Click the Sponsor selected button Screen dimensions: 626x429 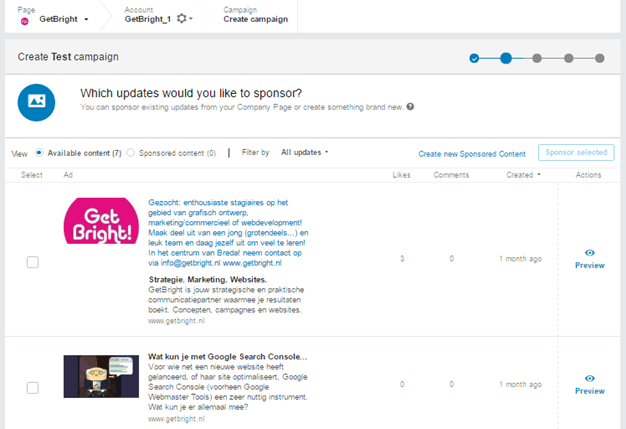(x=576, y=152)
